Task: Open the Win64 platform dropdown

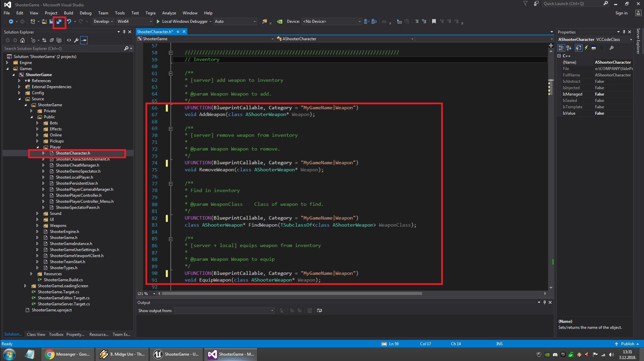Action: tap(134, 21)
